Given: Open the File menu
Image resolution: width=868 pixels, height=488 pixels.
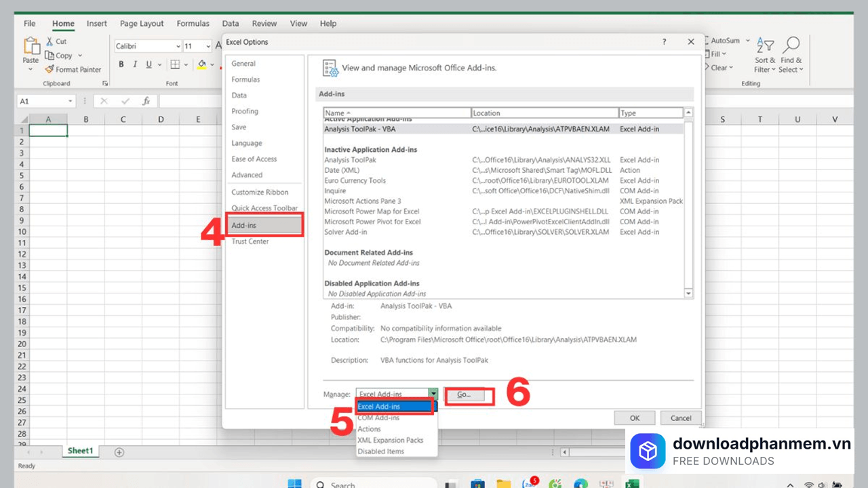Looking at the screenshot, I should (x=30, y=23).
